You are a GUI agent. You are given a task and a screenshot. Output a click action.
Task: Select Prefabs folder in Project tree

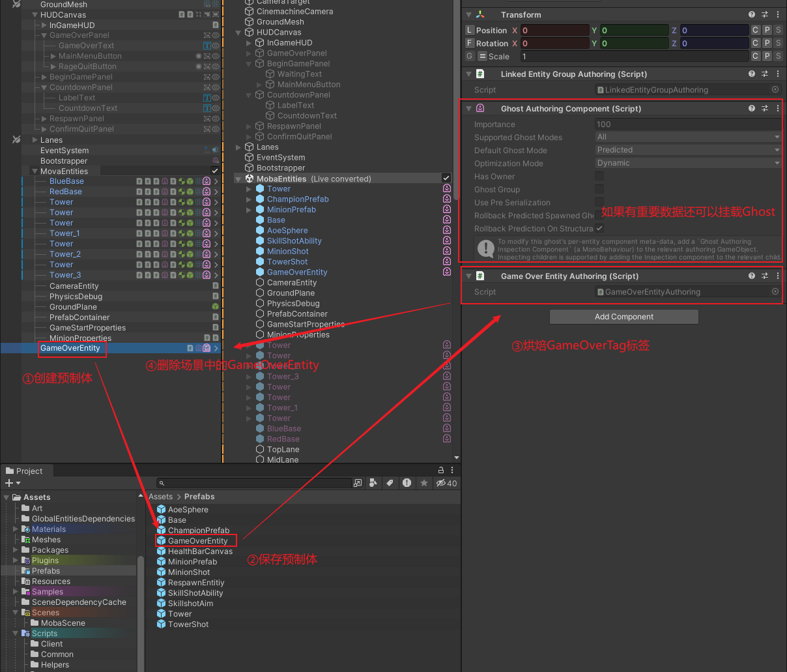46,571
